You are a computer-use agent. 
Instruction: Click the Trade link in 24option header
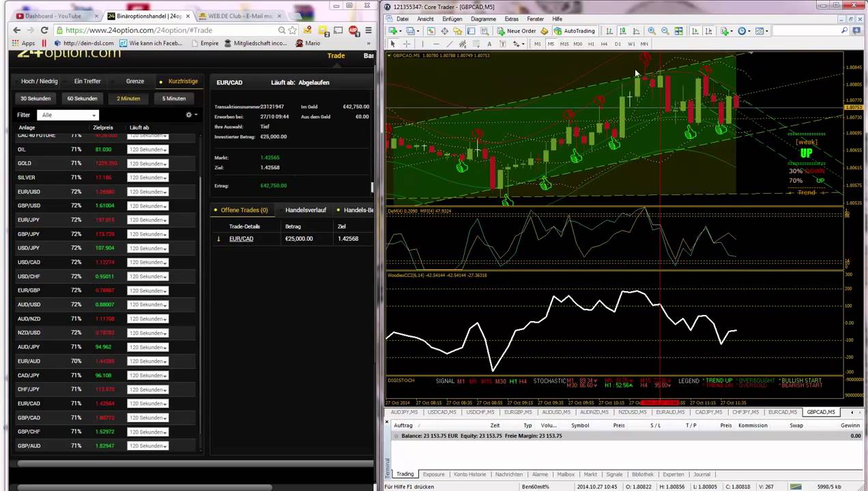(x=336, y=56)
